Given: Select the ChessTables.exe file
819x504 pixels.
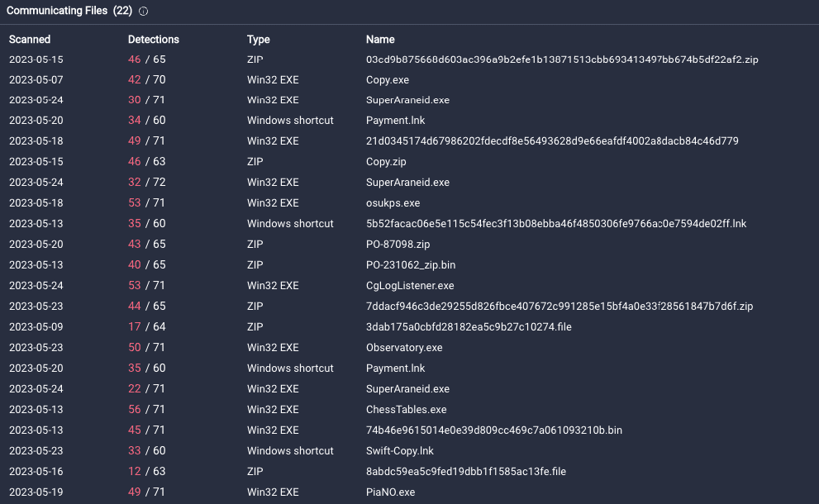Looking at the screenshot, I should click(406, 410).
